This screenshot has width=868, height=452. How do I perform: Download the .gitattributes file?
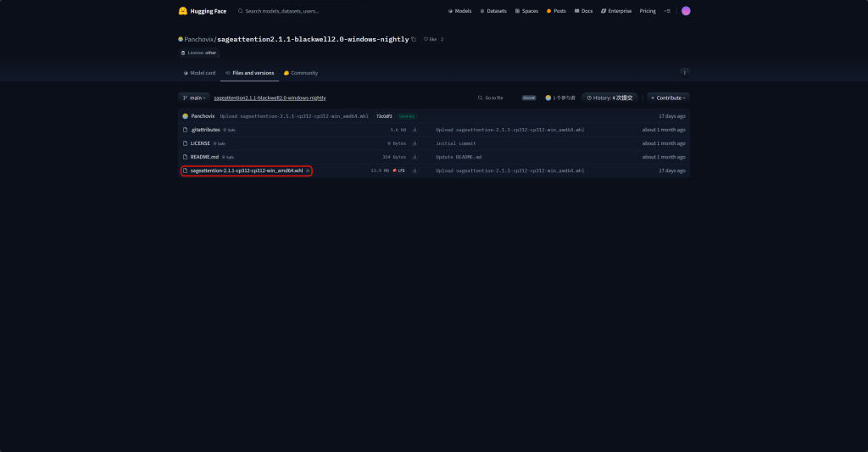[415, 130]
